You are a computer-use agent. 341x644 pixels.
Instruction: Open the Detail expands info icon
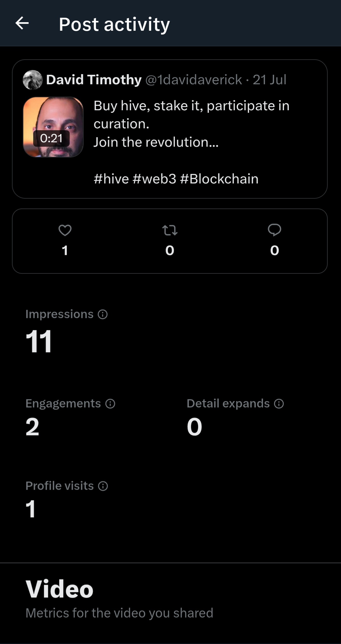(279, 404)
